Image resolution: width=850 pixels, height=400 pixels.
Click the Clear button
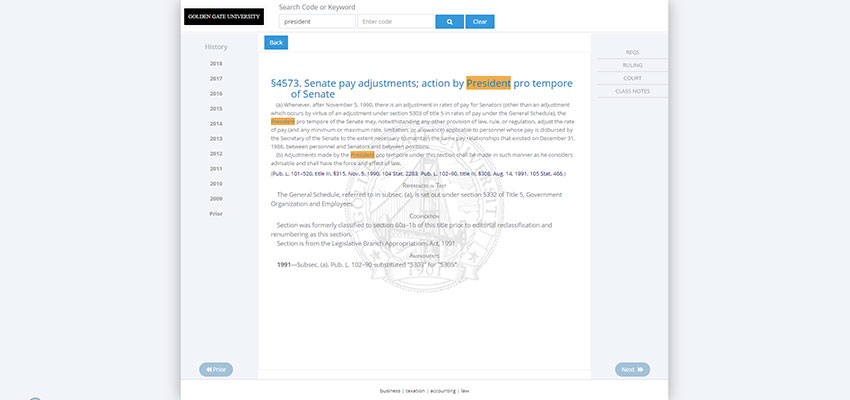(480, 22)
